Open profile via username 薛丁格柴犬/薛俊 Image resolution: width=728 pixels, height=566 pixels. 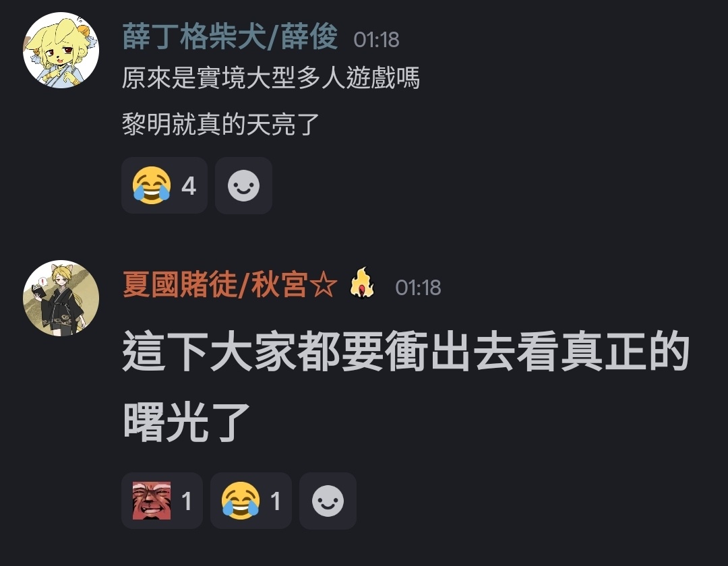tap(231, 37)
